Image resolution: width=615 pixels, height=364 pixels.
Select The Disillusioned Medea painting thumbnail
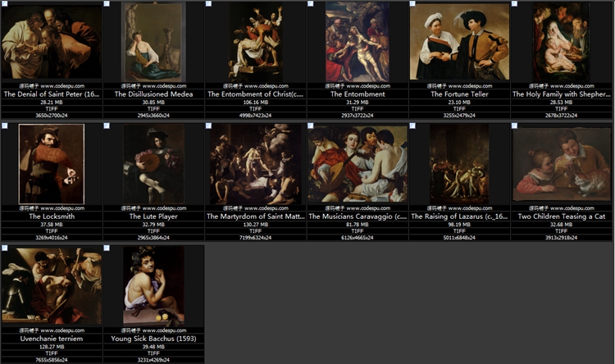[153, 42]
